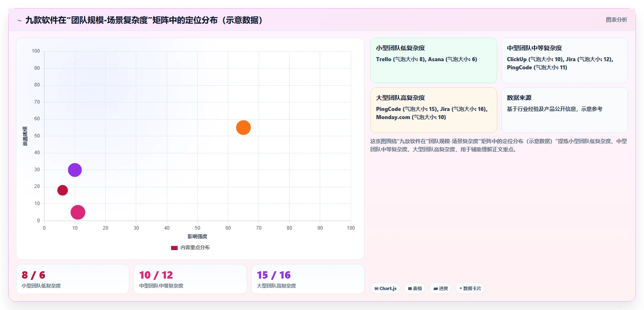644x310 pixels.
Task: Open the 数据来源 info card
Action: pyautogui.click(x=564, y=110)
